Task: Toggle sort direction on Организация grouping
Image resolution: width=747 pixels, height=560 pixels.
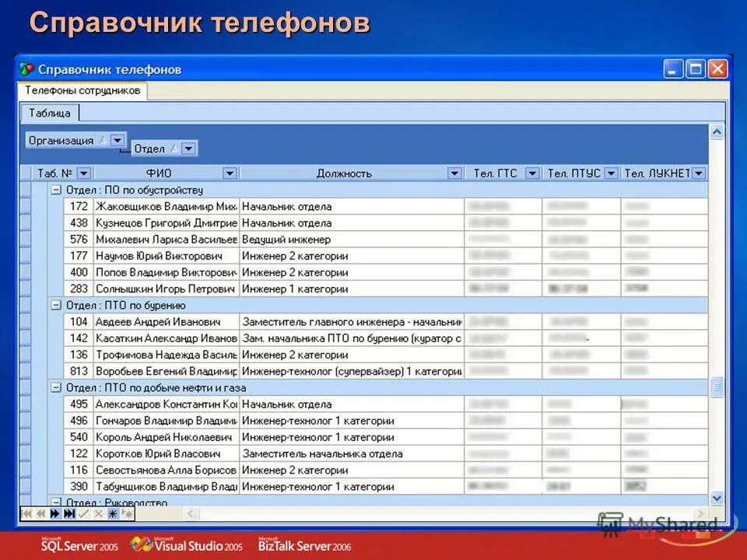Action: [105, 141]
